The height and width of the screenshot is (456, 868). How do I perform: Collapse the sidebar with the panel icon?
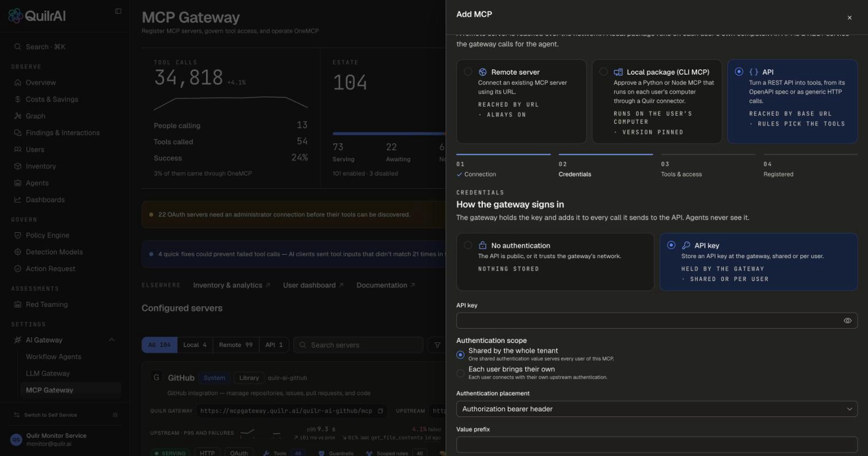coord(118,11)
